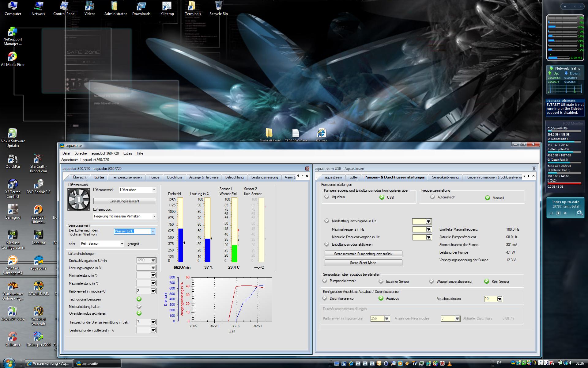588x368 pixels.
Task: Click the Drehzahl blue gauge bar
Action: [x=180, y=245]
